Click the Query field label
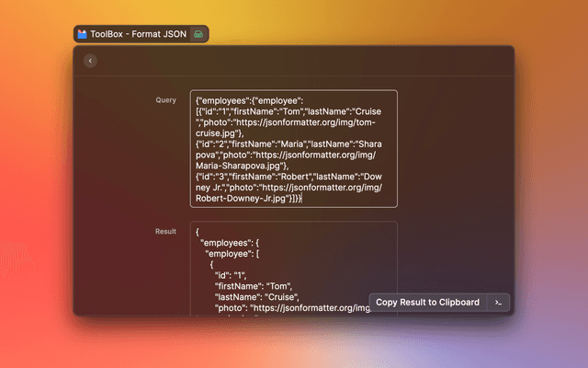The width and height of the screenshot is (588, 368). click(x=165, y=100)
